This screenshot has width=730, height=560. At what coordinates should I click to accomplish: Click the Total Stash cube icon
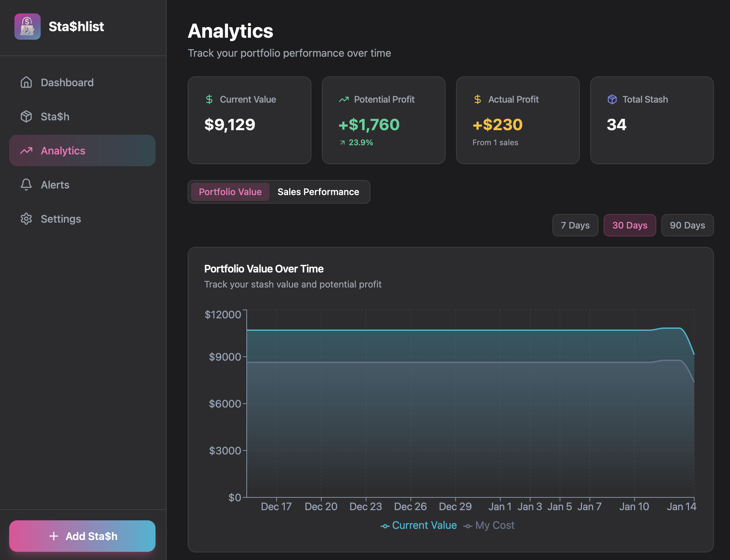point(612,99)
